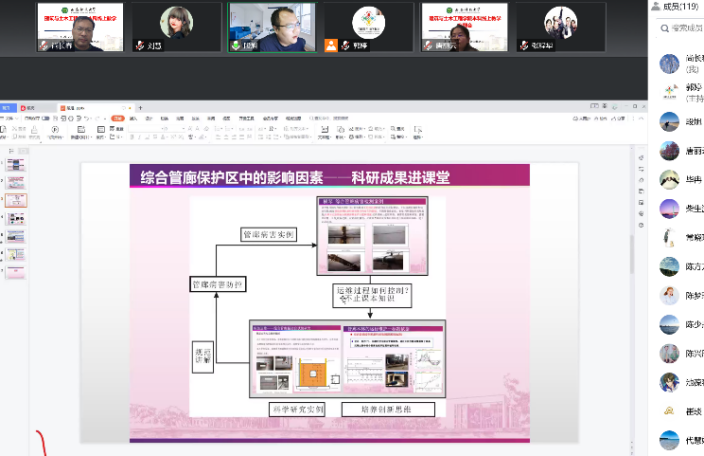Click the 成员(119) members header
Image resolution: width=704 pixels, height=456 pixels.
tap(677, 6)
